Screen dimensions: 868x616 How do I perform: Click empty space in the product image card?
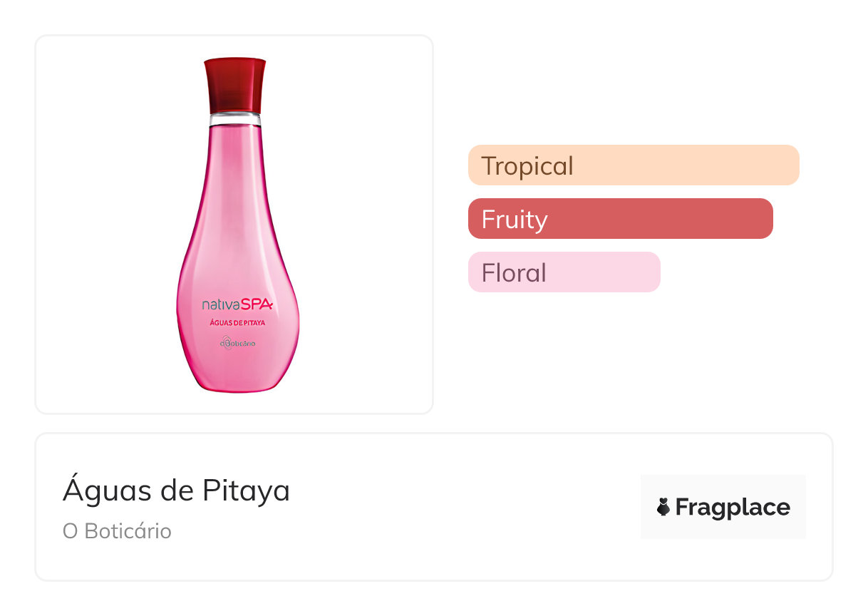[x=100, y=143]
